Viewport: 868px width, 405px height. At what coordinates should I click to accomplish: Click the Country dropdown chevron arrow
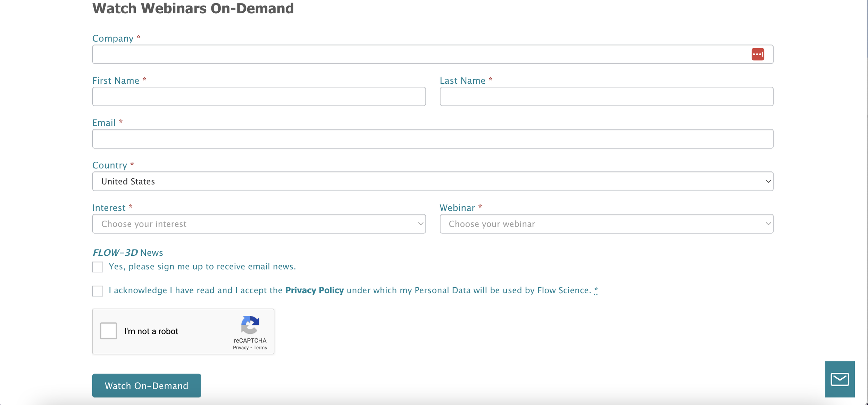768,181
